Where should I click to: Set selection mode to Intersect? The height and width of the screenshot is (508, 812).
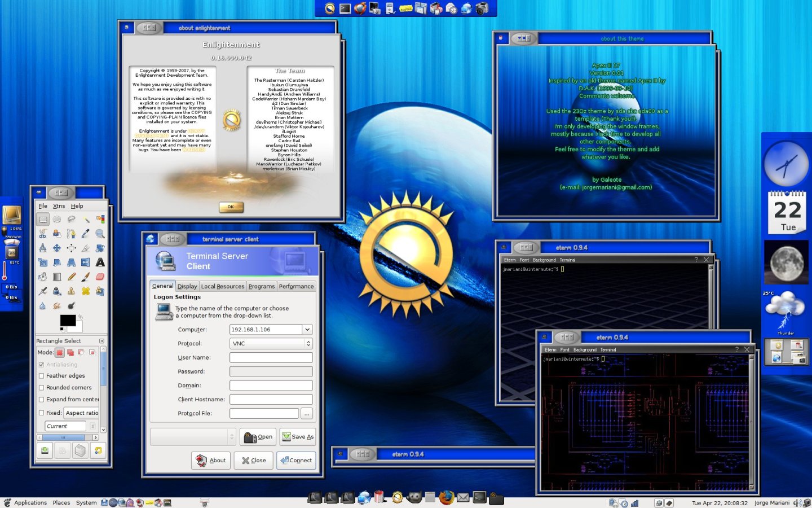[92, 352]
